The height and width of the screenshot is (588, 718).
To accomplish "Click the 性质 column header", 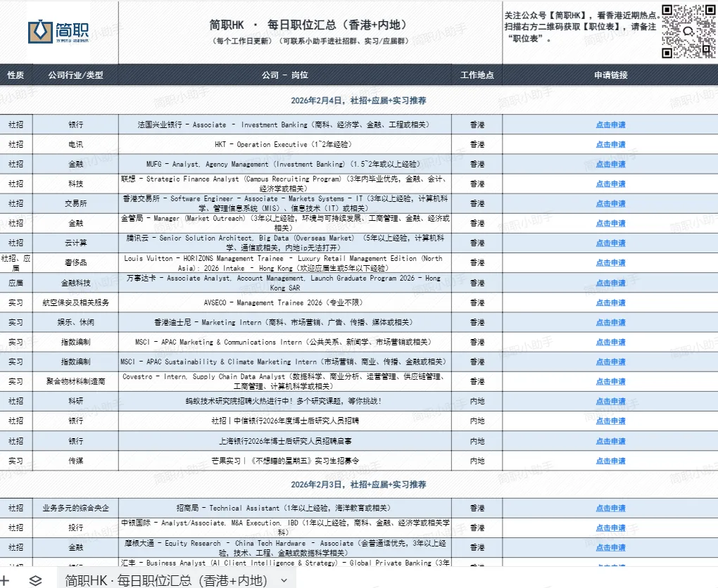I will [x=15, y=75].
